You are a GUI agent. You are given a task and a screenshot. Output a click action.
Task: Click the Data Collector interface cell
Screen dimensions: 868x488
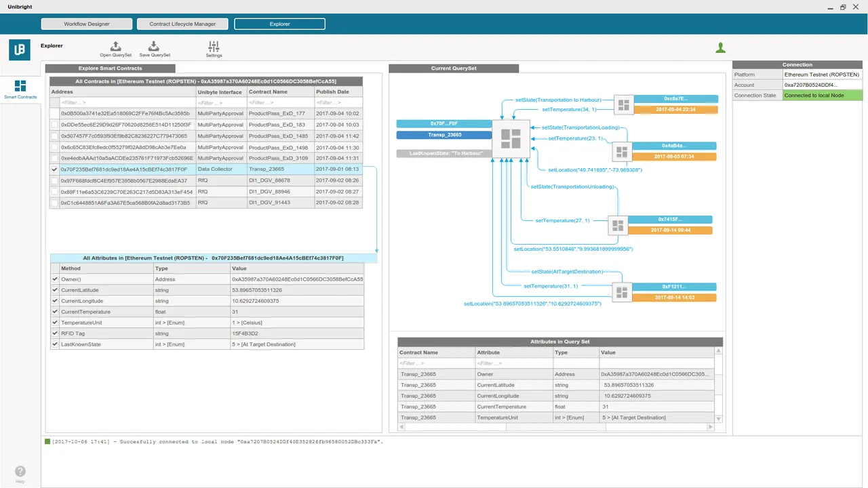(x=221, y=169)
